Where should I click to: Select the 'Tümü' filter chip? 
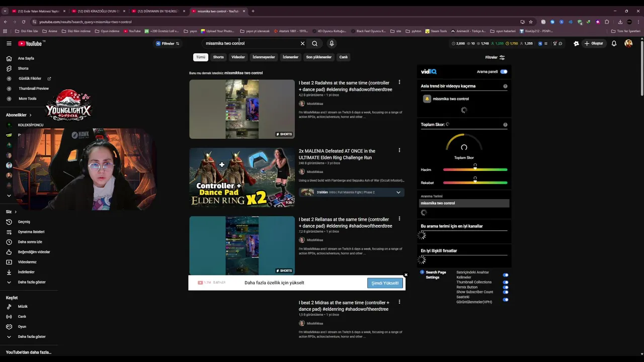click(201, 57)
